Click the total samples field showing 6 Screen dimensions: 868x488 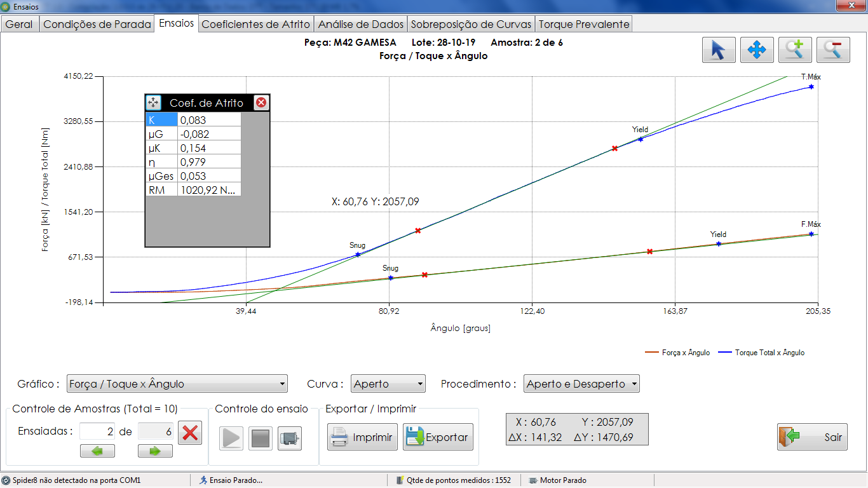pyautogui.click(x=155, y=431)
